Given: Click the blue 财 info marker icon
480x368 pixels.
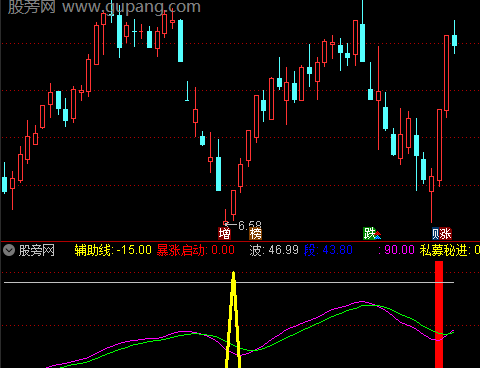Looking at the screenshot, I should coord(436,233).
